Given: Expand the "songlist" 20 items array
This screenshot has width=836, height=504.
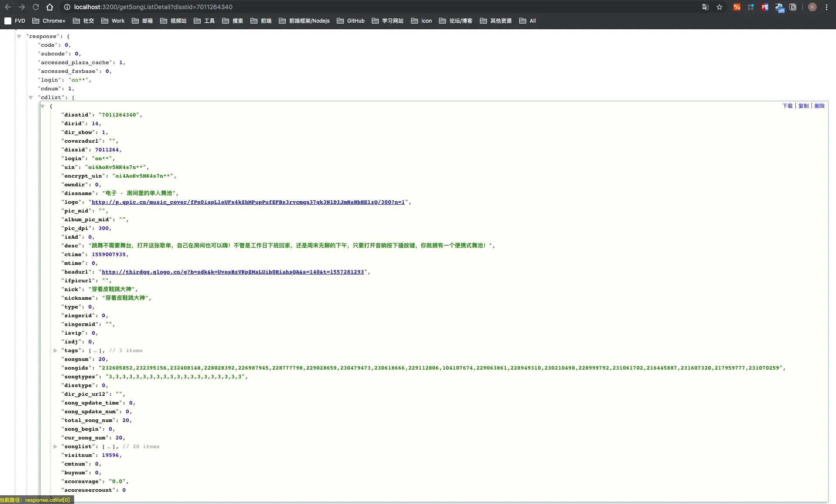Looking at the screenshot, I should [x=55, y=446].
